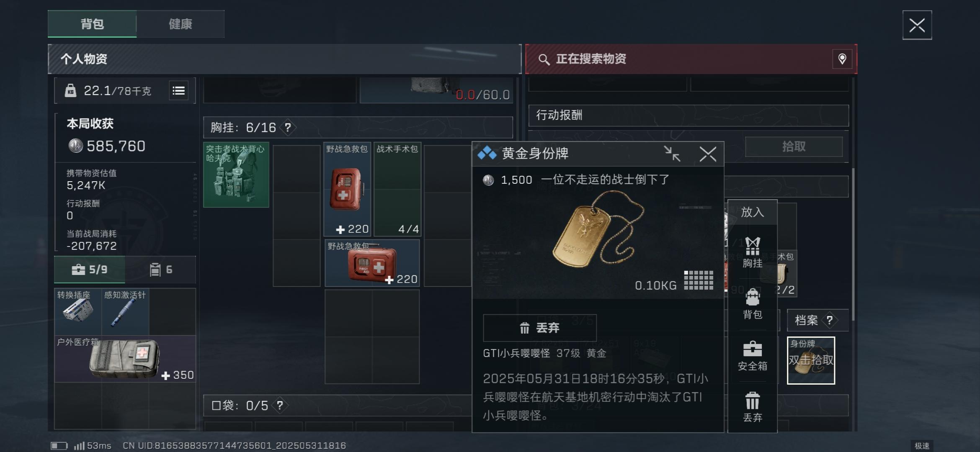Collapse the gold dog tag detail popup

tap(672, 154)
